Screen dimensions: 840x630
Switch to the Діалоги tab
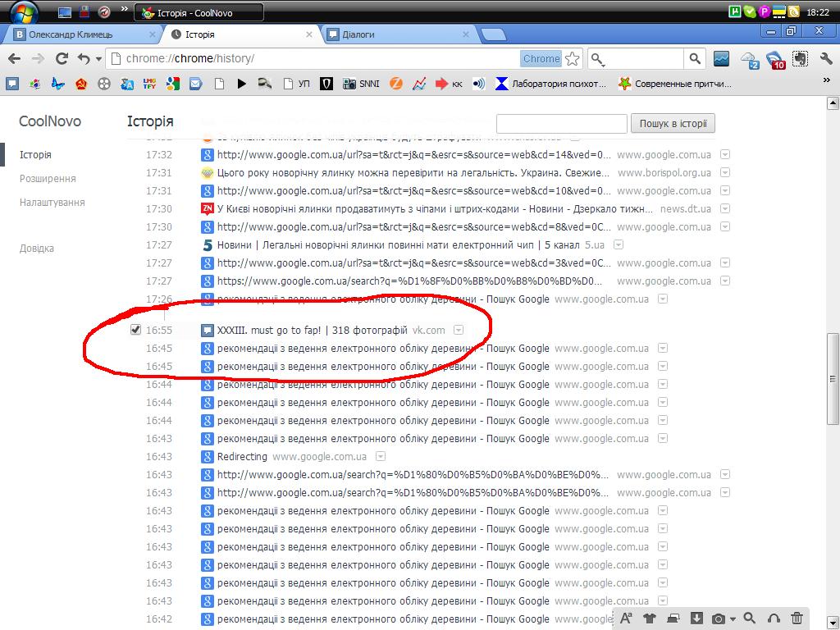coord(399,34)
